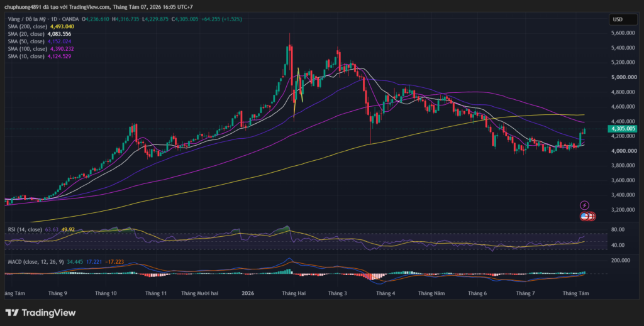Screen dimensions: 644x326
Task: Click the current price tag 4,305.005
Action: pyautogui.click(x=622, y=129)
